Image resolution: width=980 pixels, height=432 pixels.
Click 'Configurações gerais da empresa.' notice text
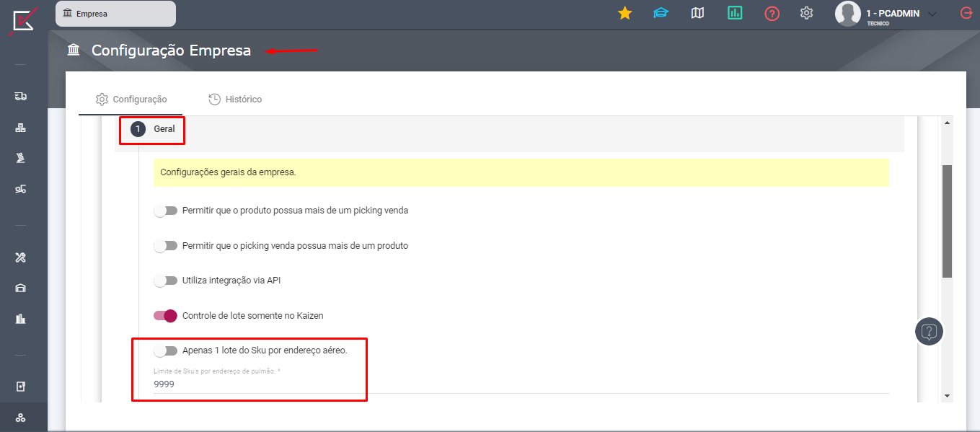pyautogui.click(x=228, y=173)
